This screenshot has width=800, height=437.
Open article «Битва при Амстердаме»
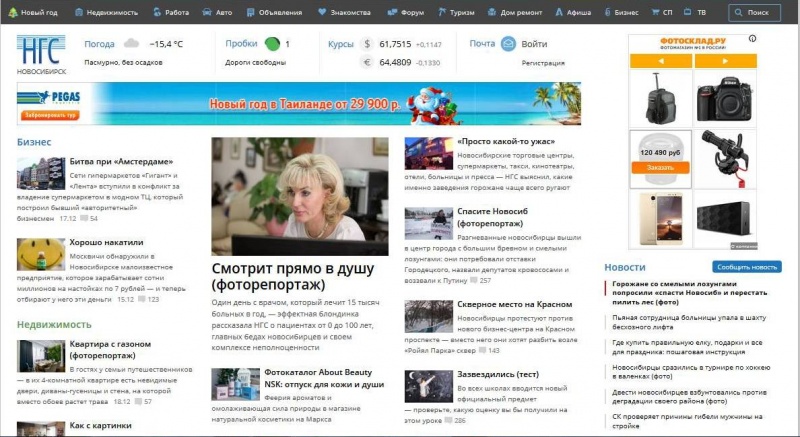121,161
